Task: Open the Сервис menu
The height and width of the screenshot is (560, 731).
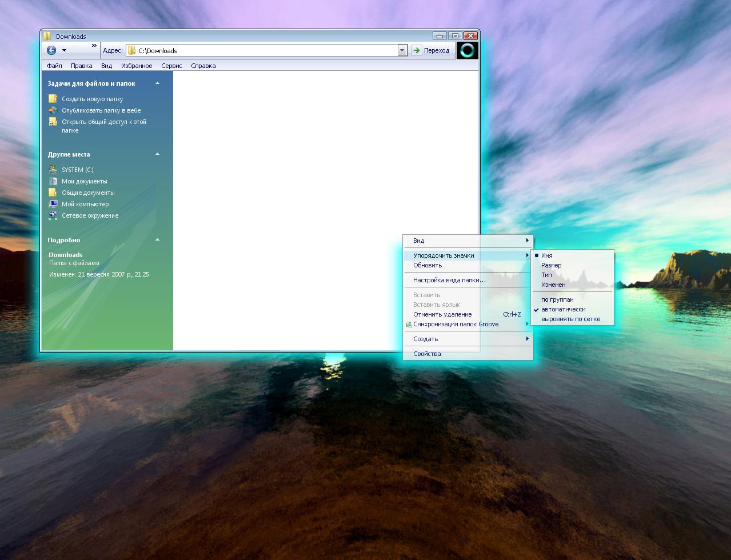Action: (x=171, y=66)
